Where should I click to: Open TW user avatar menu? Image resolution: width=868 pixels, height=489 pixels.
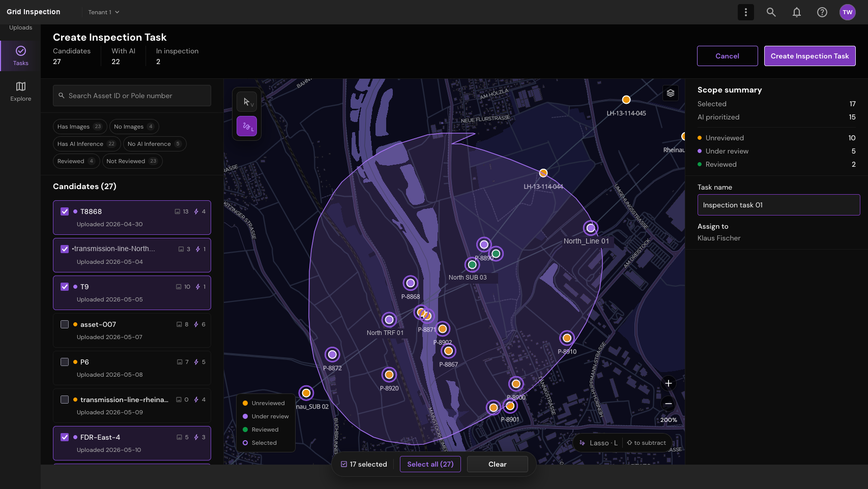point(848,12)
